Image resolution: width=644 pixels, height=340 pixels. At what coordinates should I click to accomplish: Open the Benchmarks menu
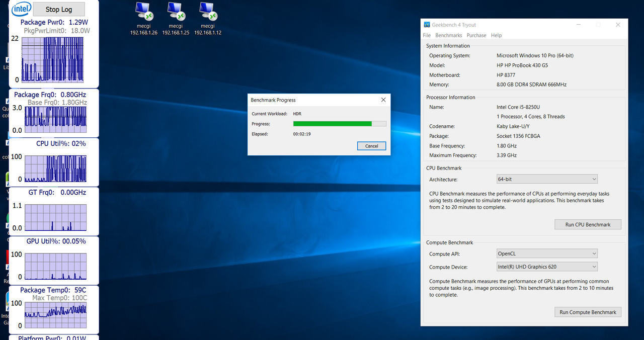(448, 35)
